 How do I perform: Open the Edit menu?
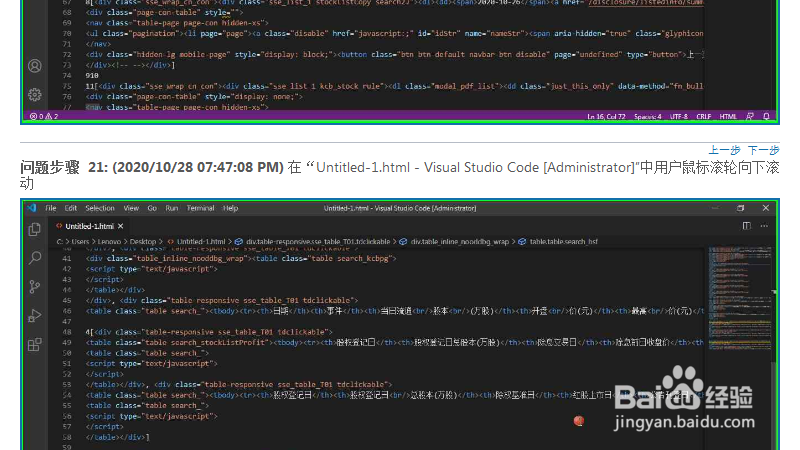[x=70, y=208]
